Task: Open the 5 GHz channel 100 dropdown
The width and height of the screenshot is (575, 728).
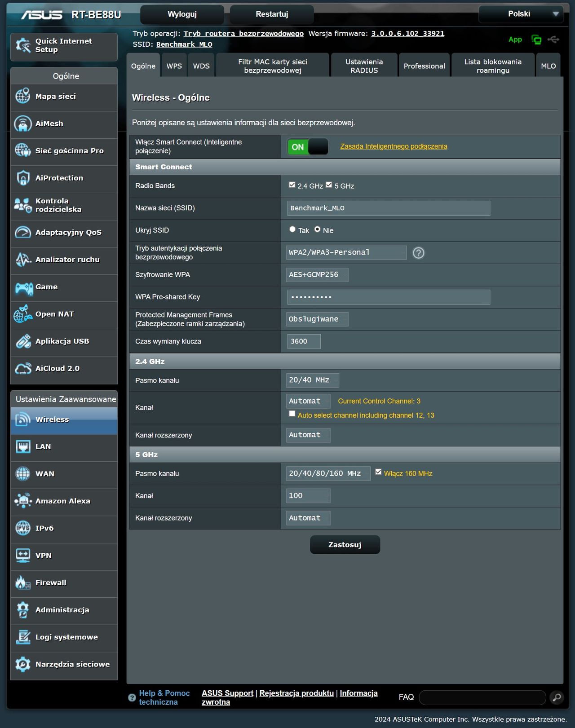Action: pos(308,496)
